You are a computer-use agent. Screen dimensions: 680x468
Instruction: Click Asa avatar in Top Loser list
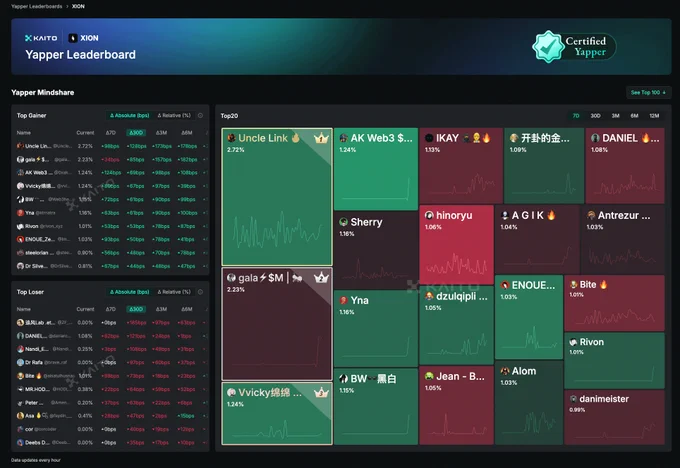[x=20, y=416]
